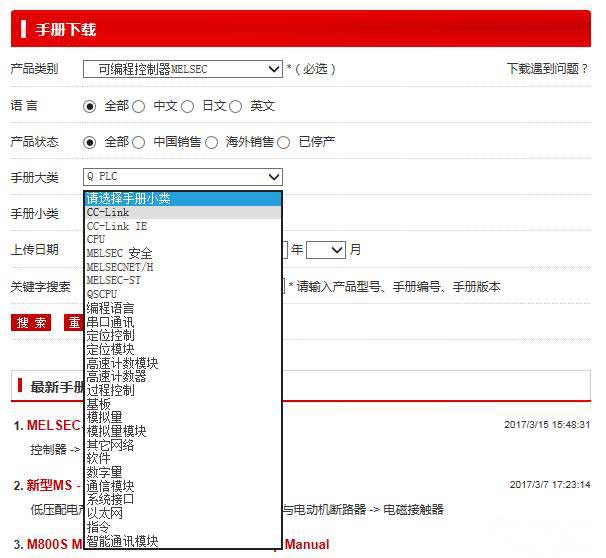606x558 pixels.
Task: Click the red 搜索 search button
Action: tap(31, 323)
